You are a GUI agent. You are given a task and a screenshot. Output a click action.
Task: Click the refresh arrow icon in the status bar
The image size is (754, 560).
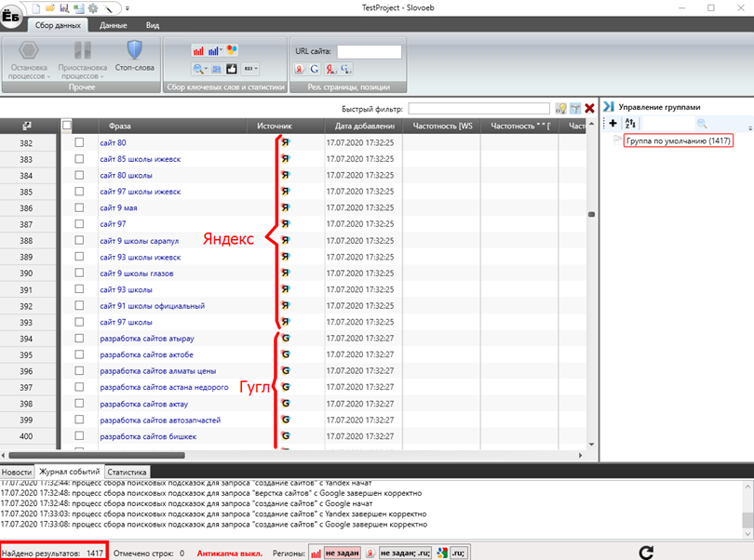[x=646, y=553]
